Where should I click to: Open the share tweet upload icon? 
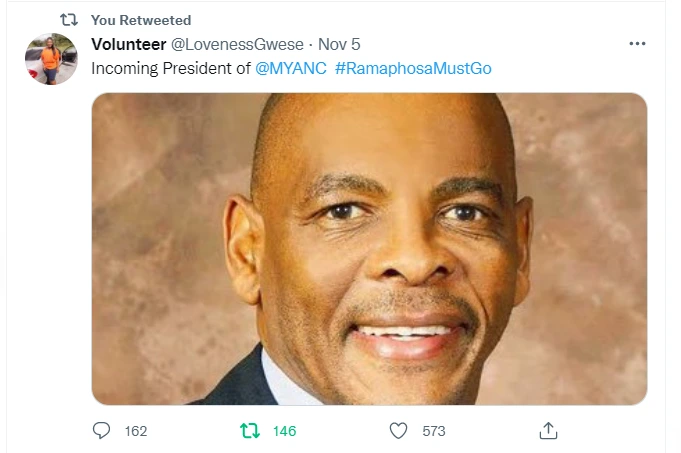[x=548, y=430]
